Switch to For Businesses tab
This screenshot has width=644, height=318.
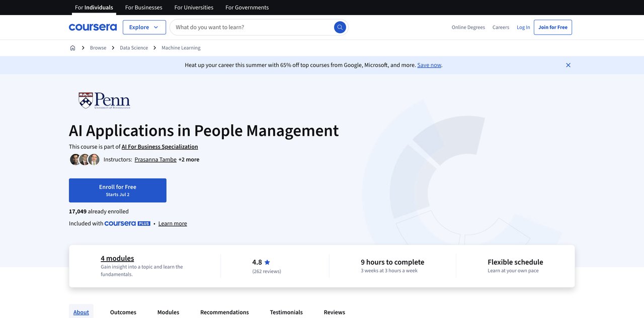(x=143, y=8)
